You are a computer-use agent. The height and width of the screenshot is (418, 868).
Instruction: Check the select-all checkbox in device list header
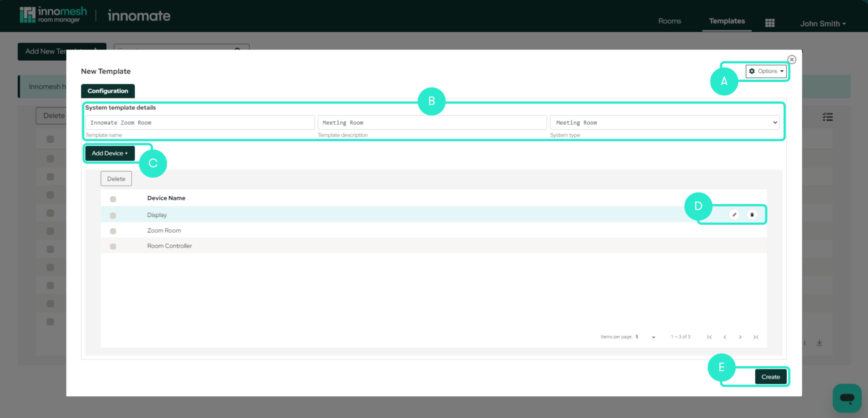point(113,198)
